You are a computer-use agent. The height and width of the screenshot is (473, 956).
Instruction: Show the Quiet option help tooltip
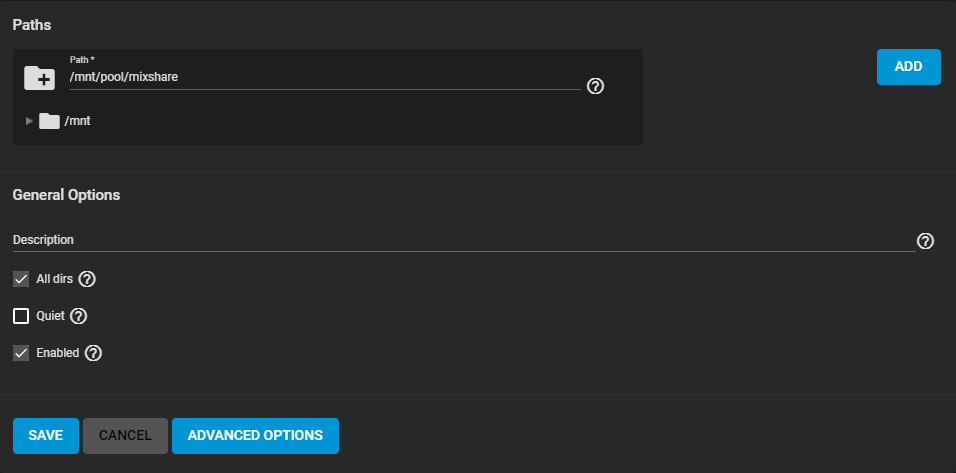coord(79,316)
